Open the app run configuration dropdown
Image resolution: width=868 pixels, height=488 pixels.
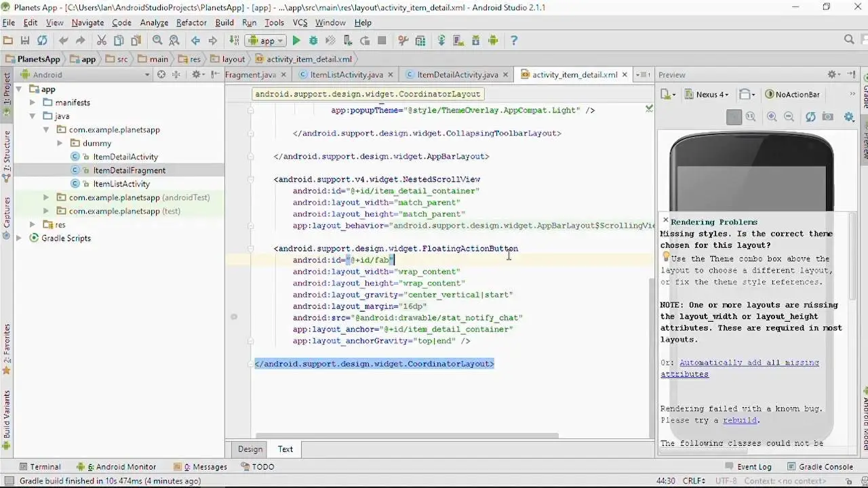point(266,41)
